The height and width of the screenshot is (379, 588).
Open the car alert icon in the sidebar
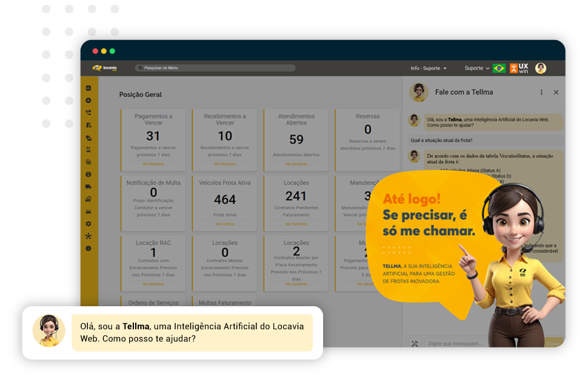89,200
